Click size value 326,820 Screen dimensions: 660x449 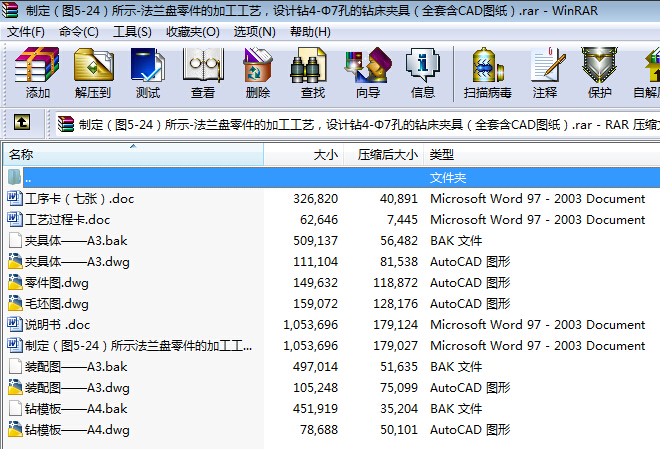click(x=316, y=199)
